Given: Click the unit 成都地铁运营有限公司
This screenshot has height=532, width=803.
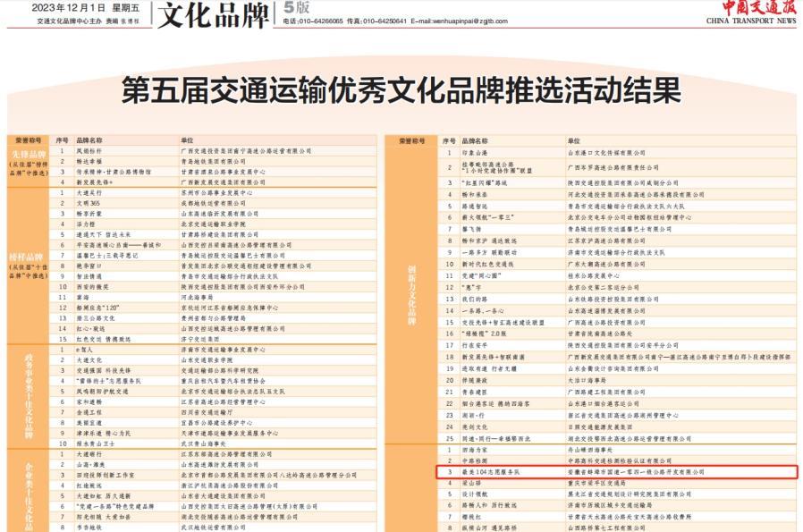Looking at the screenshot, I should pyautogui.click(x=213, y=203).
